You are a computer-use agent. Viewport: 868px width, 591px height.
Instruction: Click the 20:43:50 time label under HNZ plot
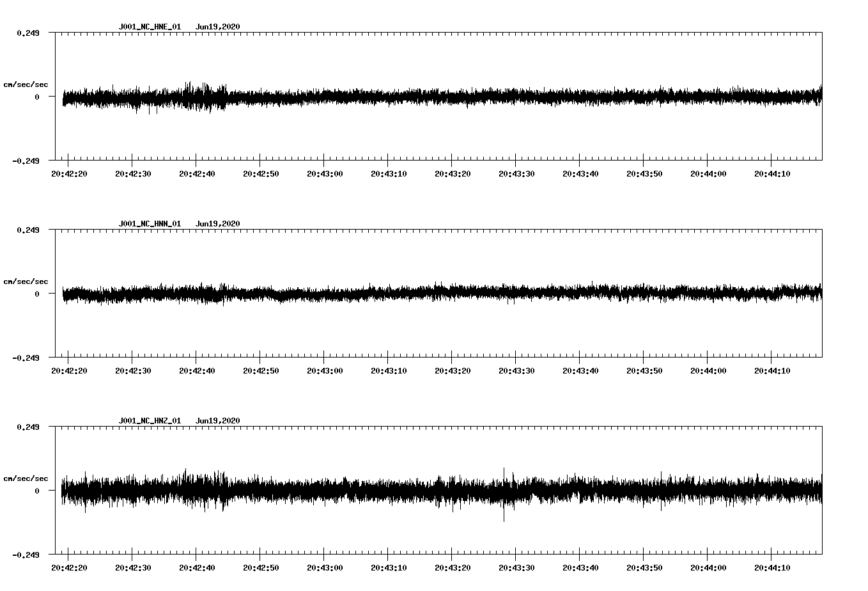(644, 568)
